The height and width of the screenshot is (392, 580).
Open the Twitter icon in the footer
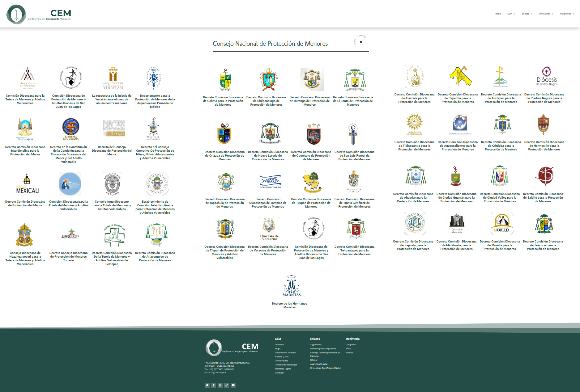(x=207, y=385)
